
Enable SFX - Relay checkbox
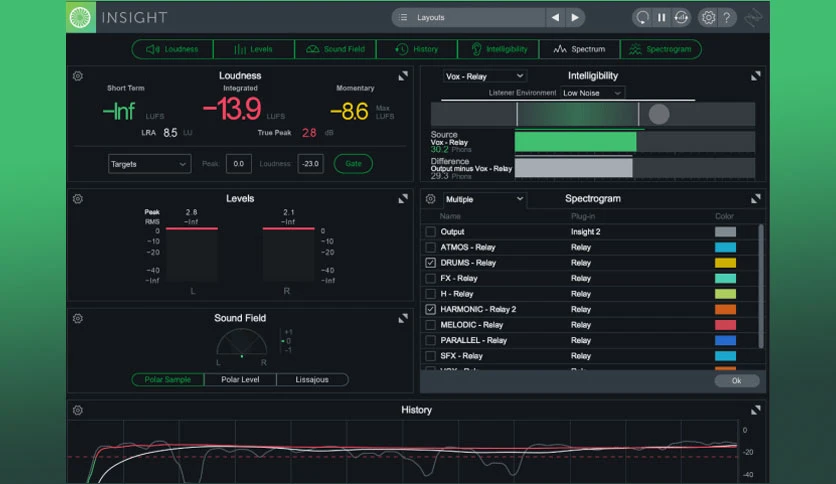click(x=430, y=356)
